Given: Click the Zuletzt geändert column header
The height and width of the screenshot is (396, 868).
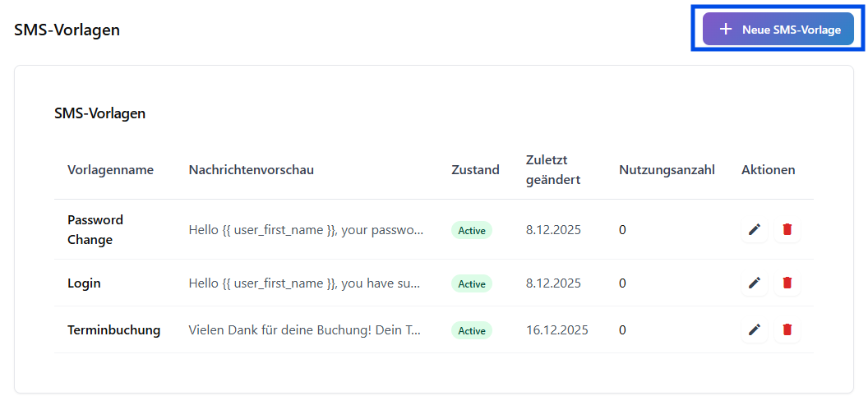Looking at the screenshot, I should pyautogui.click(x=553, y=169).
